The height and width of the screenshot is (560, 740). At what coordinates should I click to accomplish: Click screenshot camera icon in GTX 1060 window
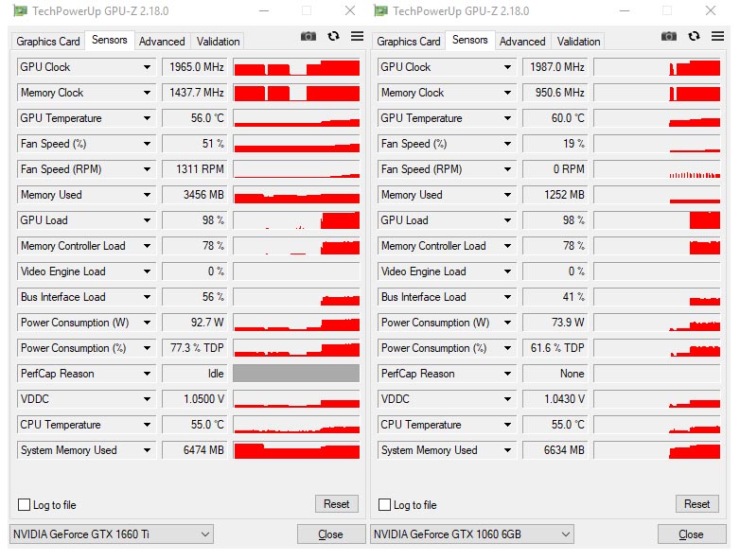tap(669, 36)
